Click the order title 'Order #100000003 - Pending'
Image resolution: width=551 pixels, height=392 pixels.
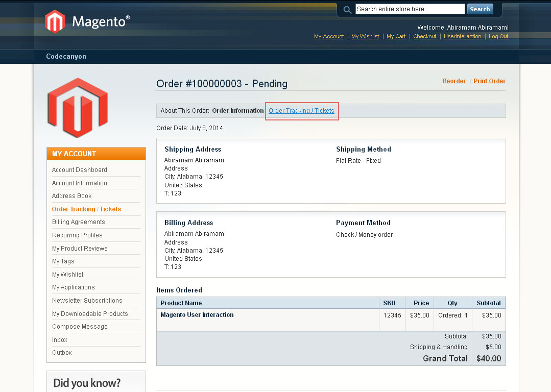coord(222,84)
